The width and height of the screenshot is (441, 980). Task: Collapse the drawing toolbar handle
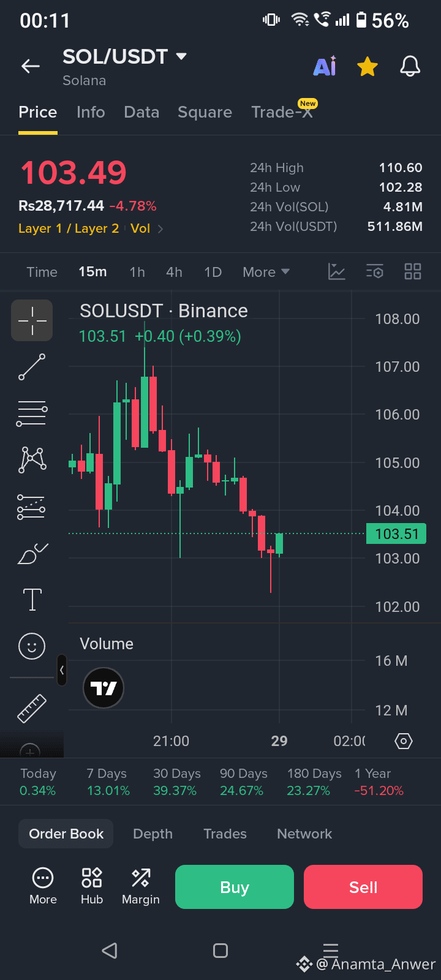coord(61,670)
